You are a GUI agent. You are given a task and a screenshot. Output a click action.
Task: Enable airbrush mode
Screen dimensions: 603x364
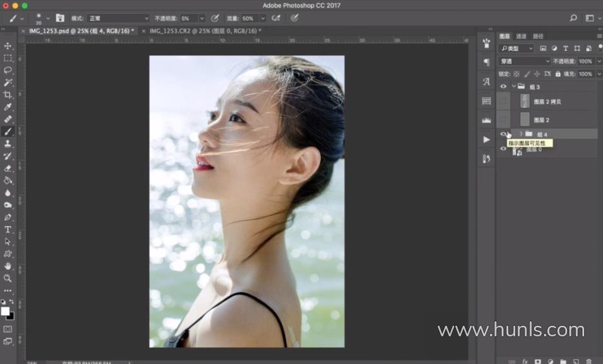[276, 18]
